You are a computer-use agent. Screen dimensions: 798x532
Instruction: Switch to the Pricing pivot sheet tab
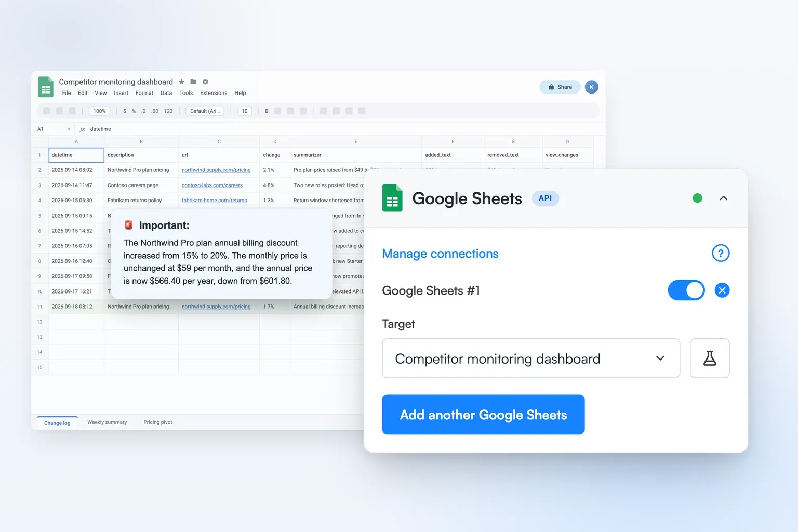tap(158, 422)
